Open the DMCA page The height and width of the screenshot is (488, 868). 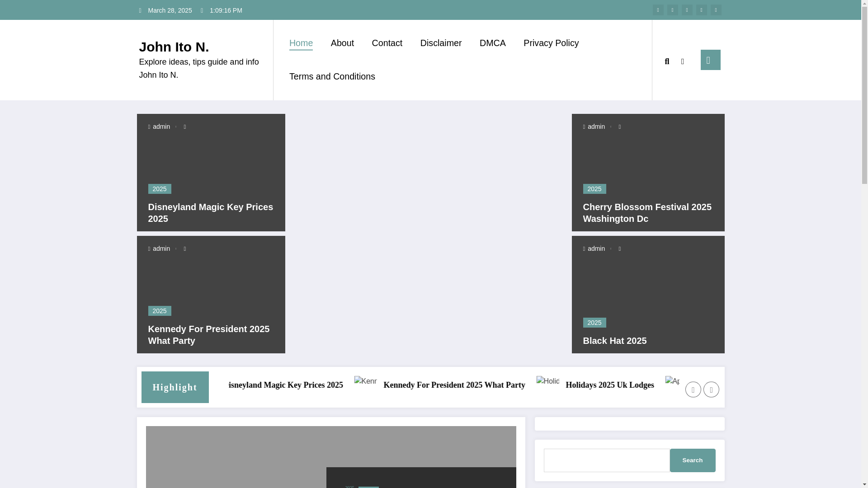click(492, 43)
